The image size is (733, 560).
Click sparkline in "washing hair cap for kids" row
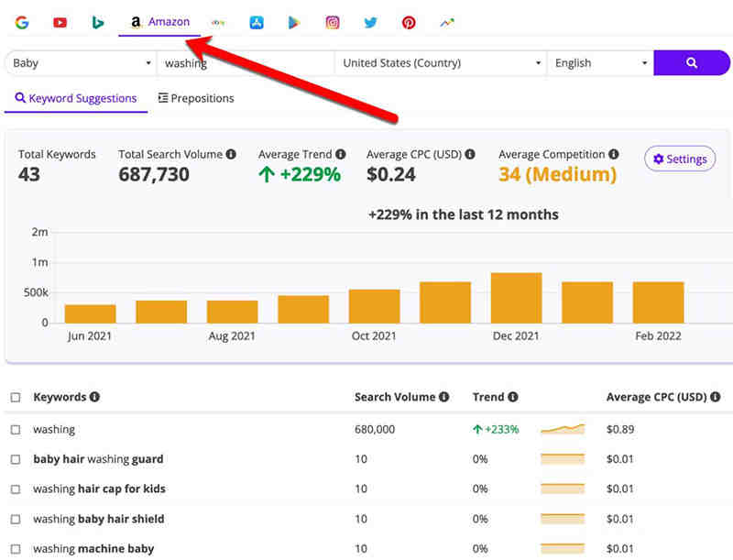563,489
